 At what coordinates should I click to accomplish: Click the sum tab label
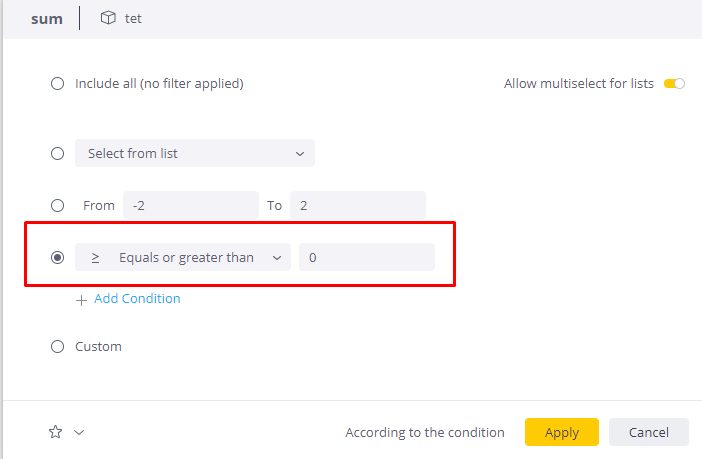(47, 19)
